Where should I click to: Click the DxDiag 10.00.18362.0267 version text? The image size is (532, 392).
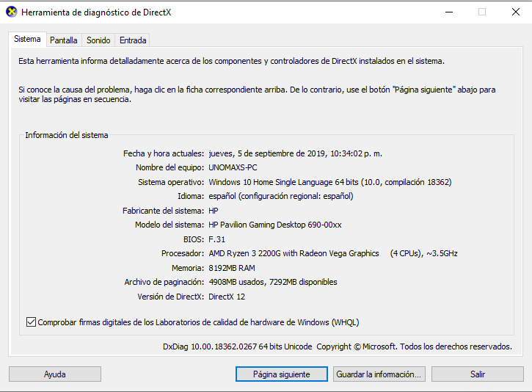click(237, 346)
